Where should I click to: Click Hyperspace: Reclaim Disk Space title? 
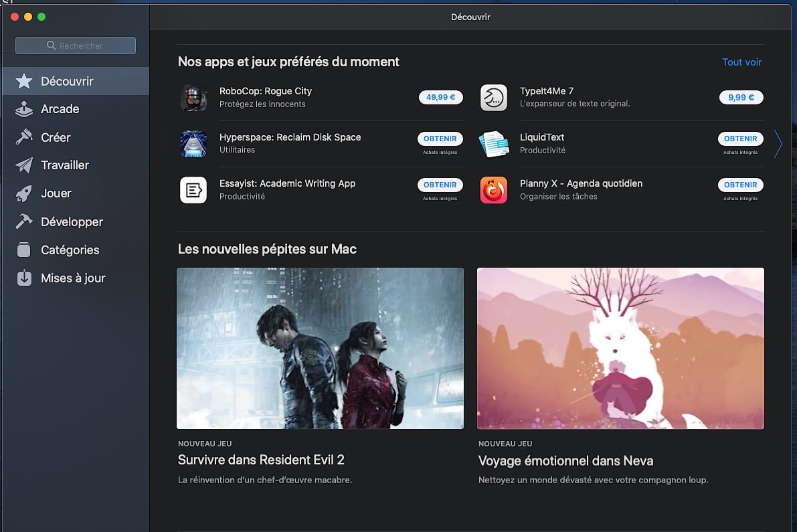pyautogui.click(x=290, y=137)
